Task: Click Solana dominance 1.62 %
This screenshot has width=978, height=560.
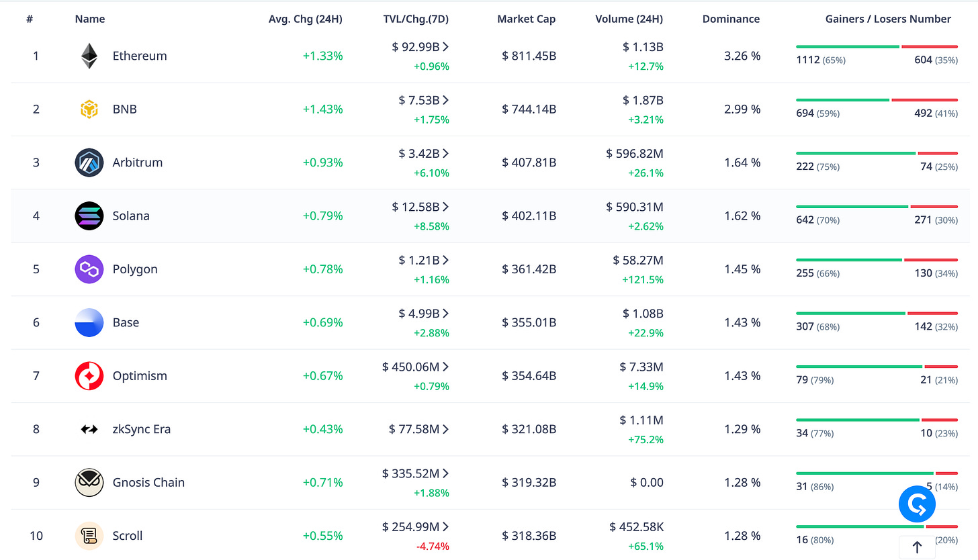Action: (x=742, y=216)
